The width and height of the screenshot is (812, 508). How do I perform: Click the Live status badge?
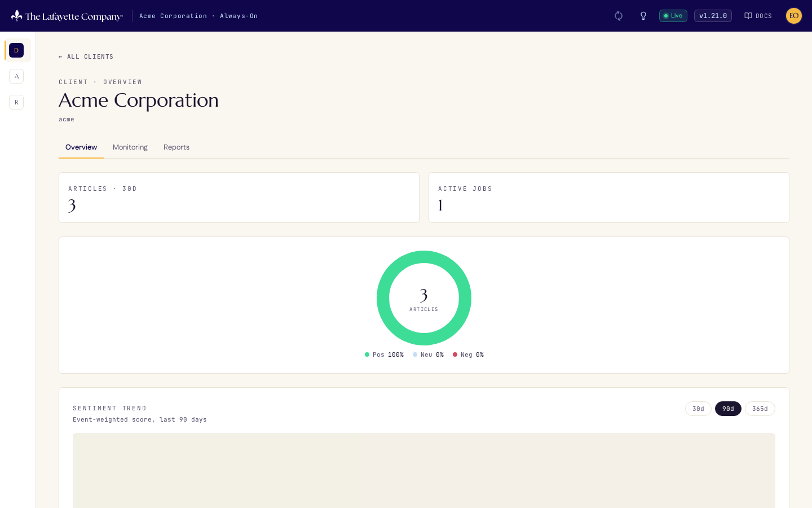[x=673, y=16]
